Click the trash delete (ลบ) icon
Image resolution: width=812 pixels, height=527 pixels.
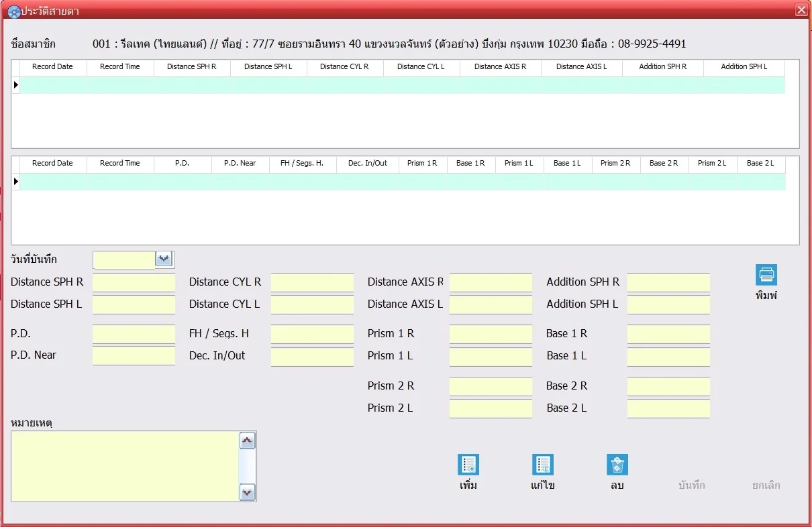(x=617, y=465)
